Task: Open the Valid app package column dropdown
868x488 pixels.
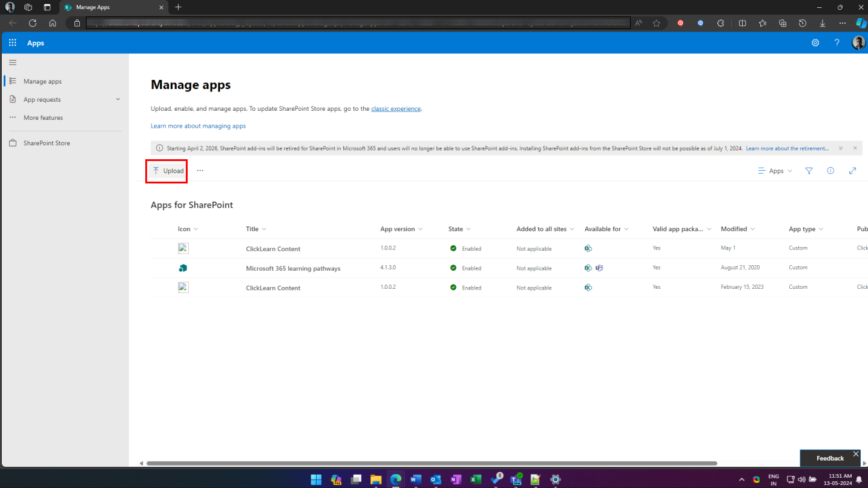Action: coord(682,229)
